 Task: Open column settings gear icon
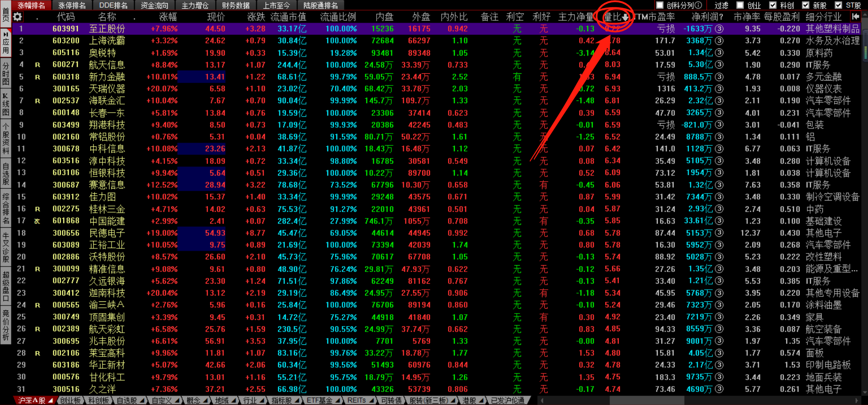[18, 17]
